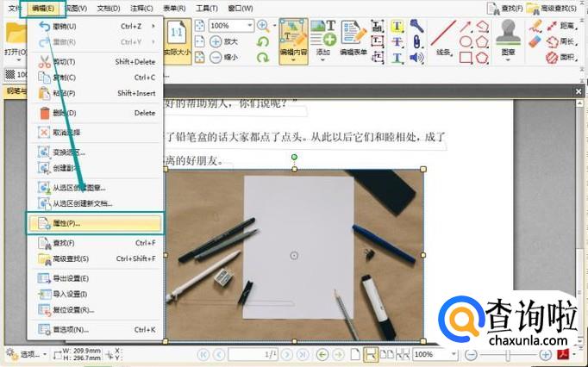Select the yellow highlight text tool
The height and width of the screenshot is (367, 588).
pyautogui.click(x=397, y=26)
